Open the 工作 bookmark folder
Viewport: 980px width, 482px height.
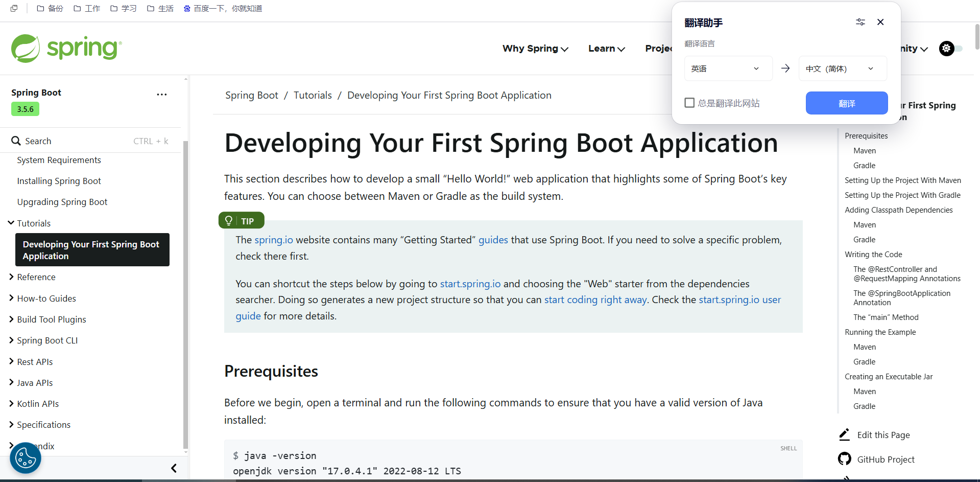pos(87,8)
